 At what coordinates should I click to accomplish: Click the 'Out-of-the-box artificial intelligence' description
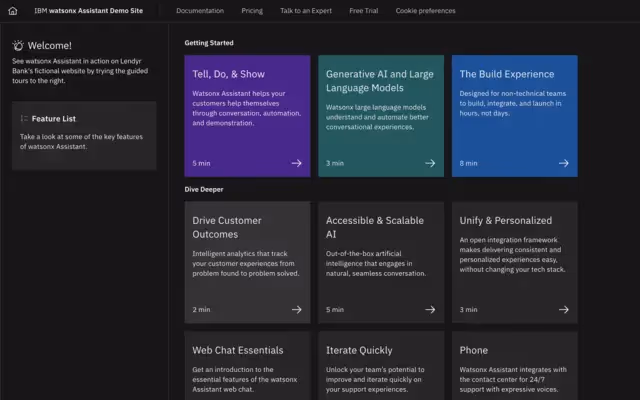376,264
